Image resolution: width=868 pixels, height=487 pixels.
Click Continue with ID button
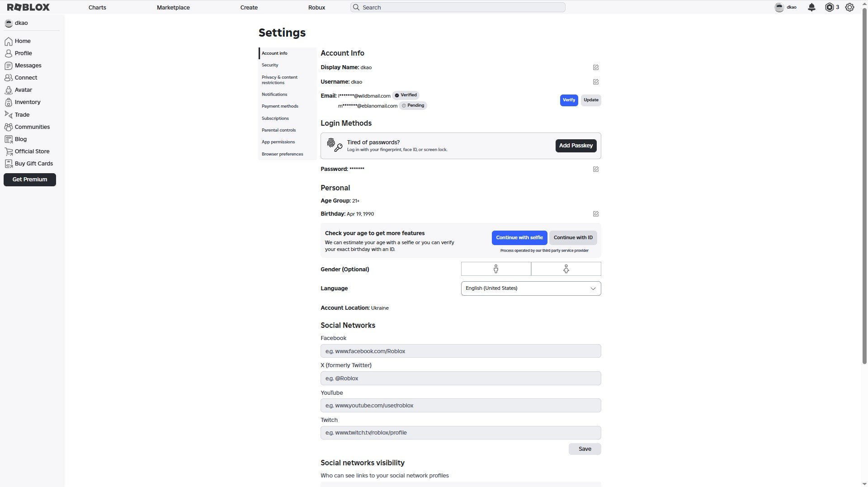(x=573, y=238)
